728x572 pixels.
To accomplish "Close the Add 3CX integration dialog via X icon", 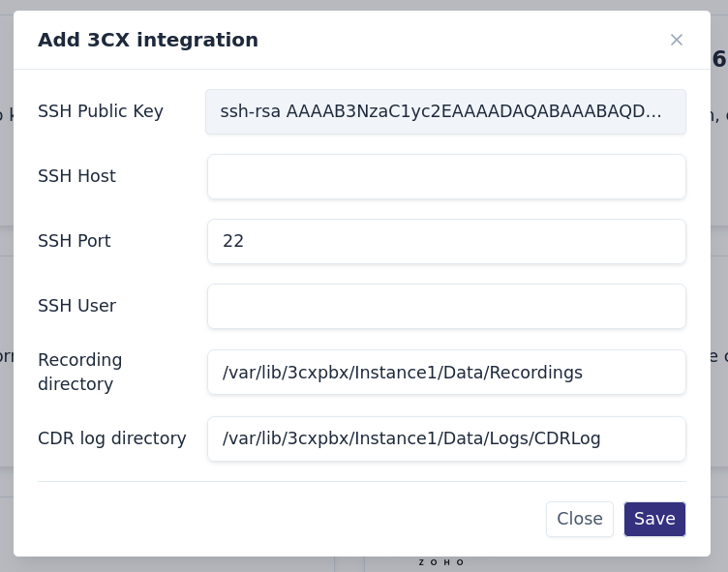I will (x=677, y=40).
